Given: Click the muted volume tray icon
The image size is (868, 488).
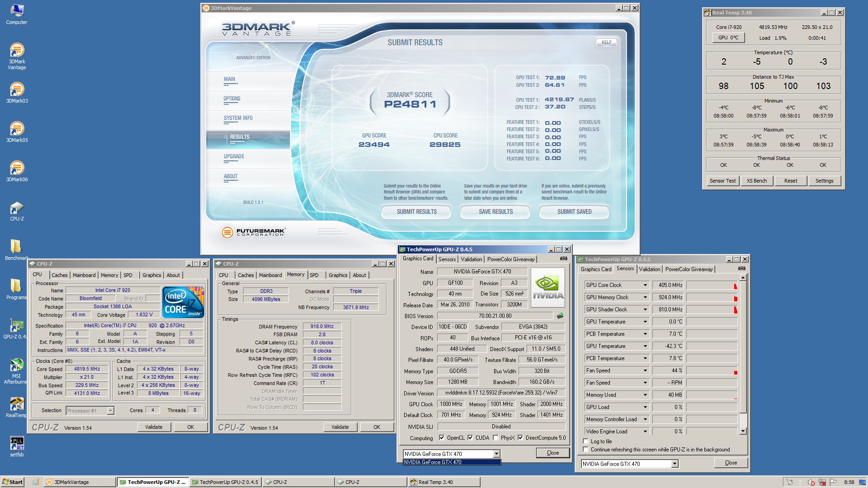Looking at the screenshot, I should (811, 482).
